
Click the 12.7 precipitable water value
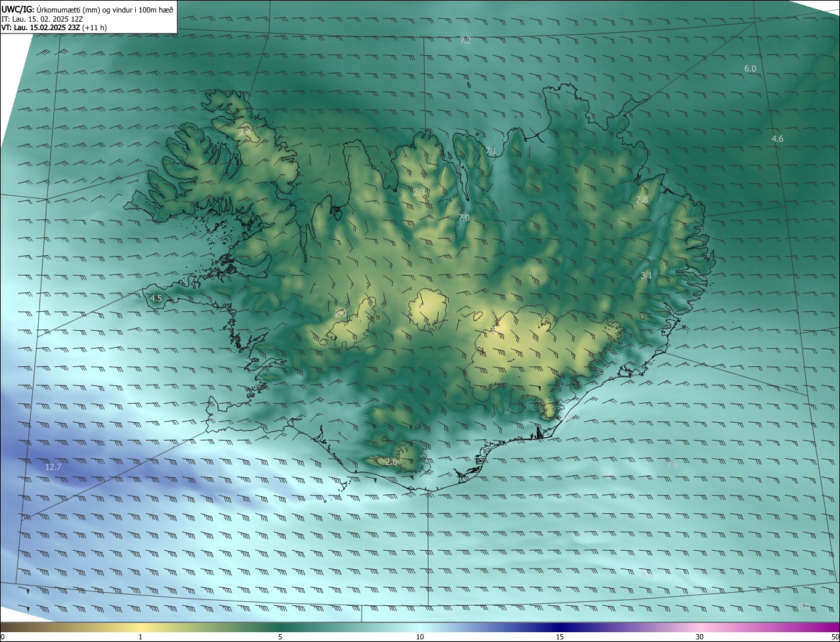click(53, 467)
